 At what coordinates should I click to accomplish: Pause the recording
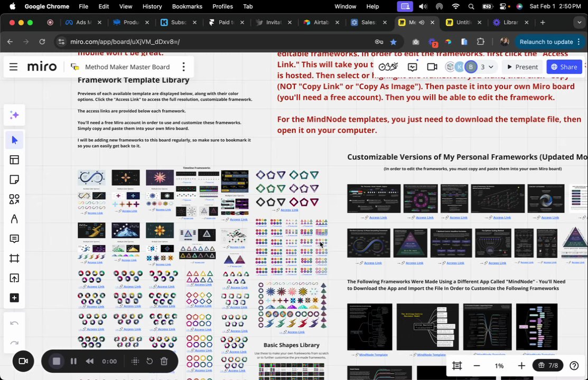(x=73, y=361)
